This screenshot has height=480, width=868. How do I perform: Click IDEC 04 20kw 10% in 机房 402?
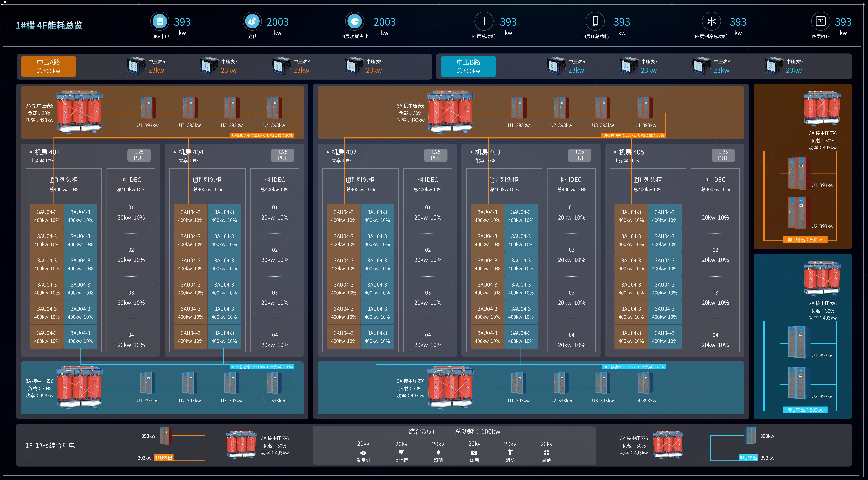click(x=428, y=340)
